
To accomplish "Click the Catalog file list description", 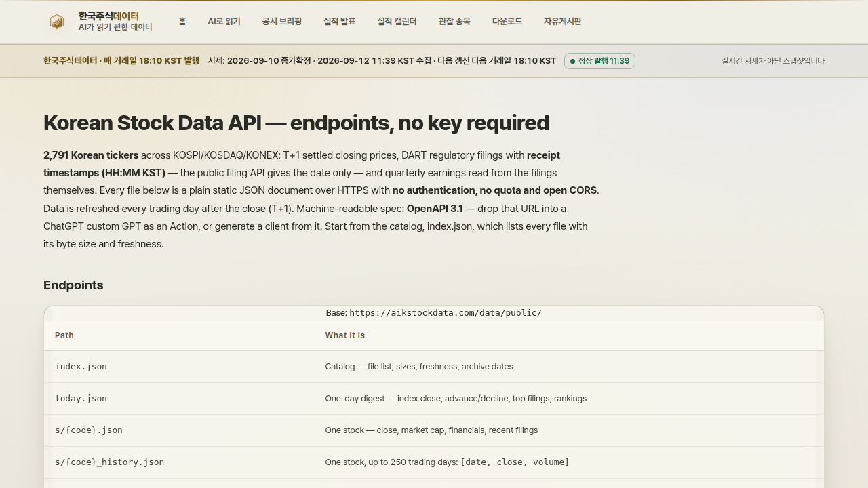I will (419, 367).
